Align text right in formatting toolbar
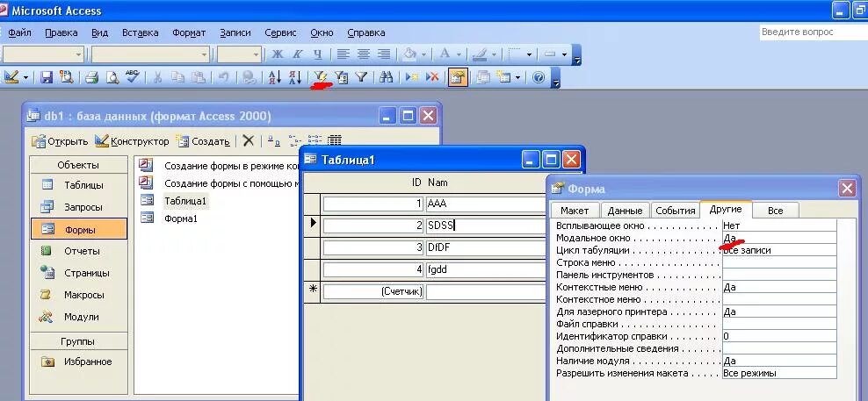Viewport: 868px width, 401px height. pos(384,54)
